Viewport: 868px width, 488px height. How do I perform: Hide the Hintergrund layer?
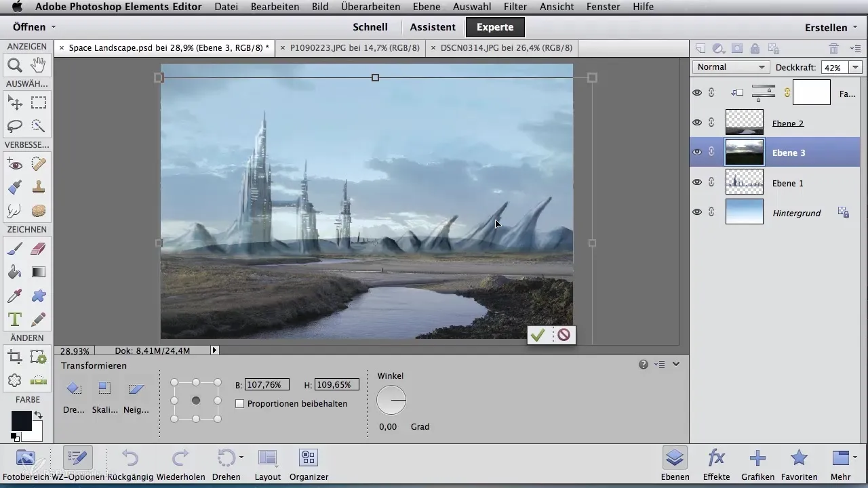tap(697, 211)
